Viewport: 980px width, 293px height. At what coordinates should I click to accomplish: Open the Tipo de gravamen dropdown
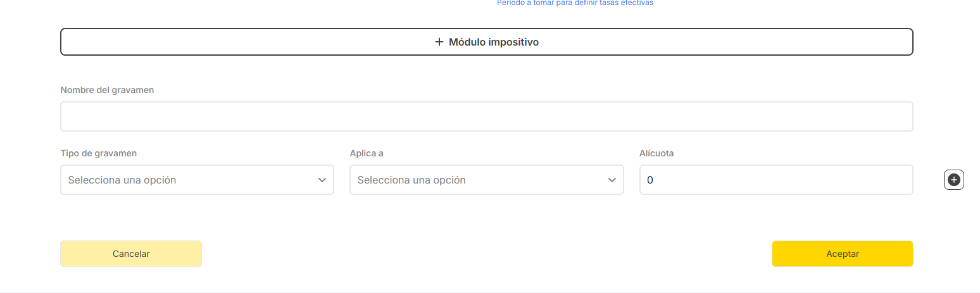(197, 180)
